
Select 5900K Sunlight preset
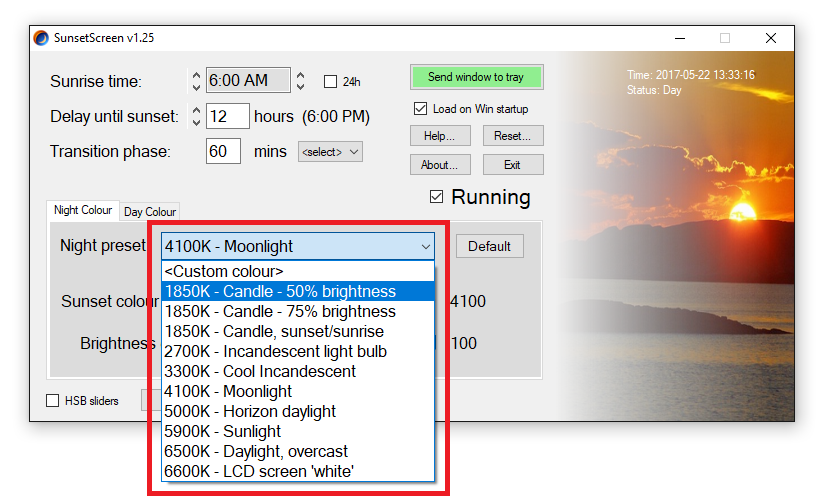[x=298, y=431]
